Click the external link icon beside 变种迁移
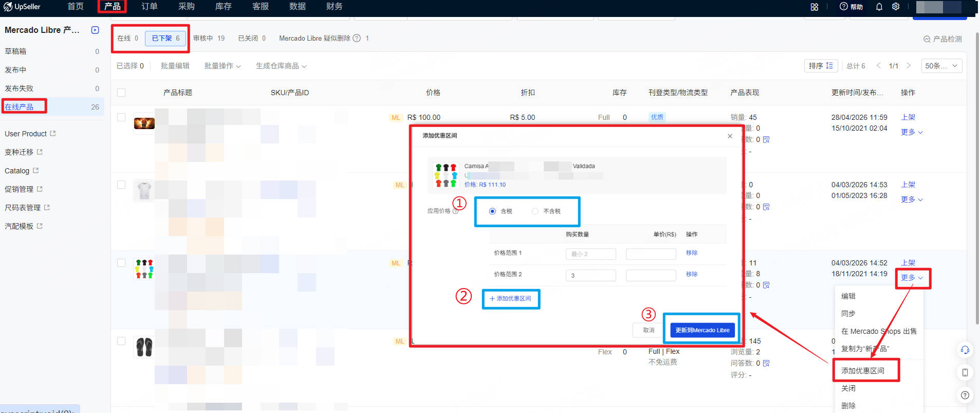The height and width of the screenshot is (413, 980). click(40, 152)
